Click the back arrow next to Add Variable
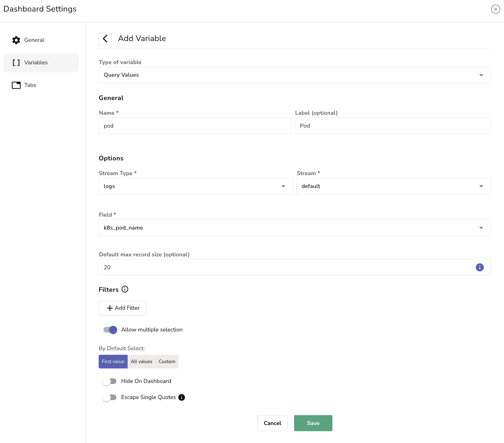The image size is (504, 443). point(105,38)
